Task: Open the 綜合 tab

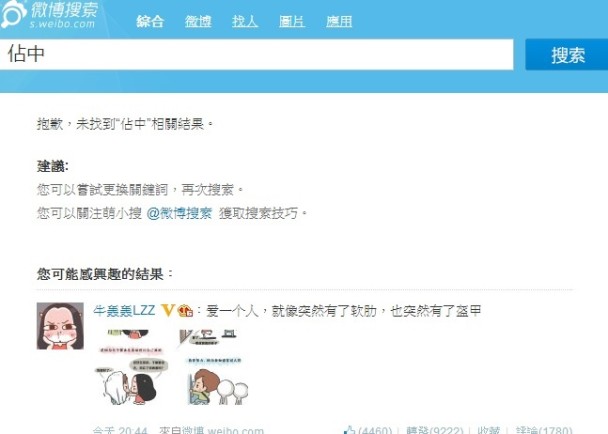Action: (x=150, y=21)
